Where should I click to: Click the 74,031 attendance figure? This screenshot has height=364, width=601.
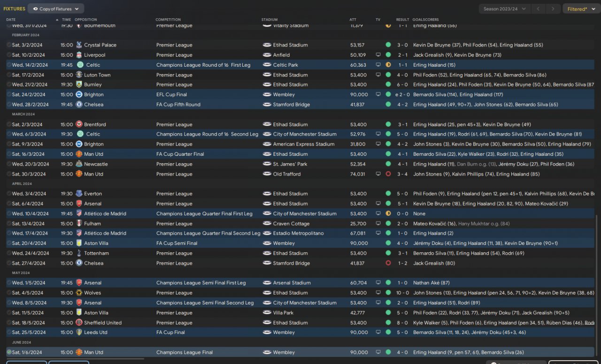click(357, 174)
